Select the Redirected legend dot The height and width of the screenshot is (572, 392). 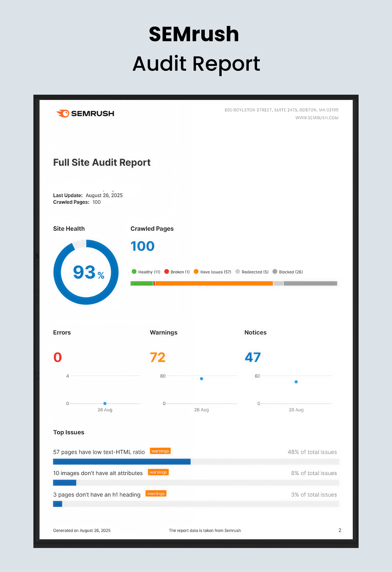[238, 272]
